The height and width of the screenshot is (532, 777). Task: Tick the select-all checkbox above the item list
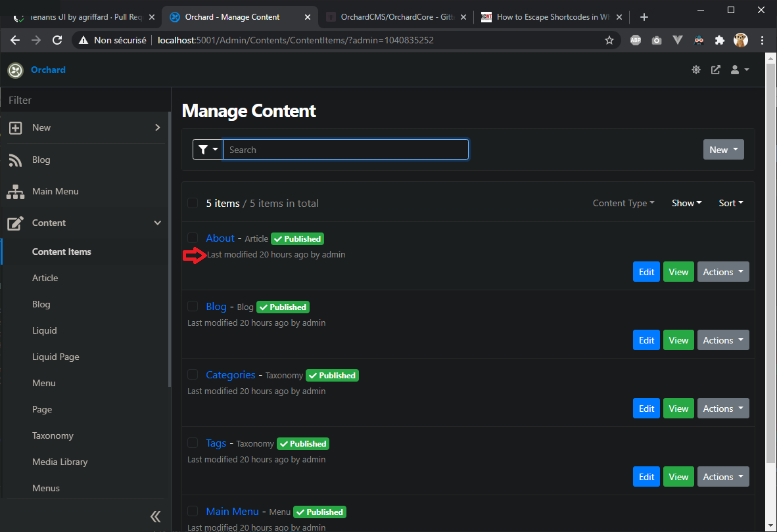pos(193,202)
